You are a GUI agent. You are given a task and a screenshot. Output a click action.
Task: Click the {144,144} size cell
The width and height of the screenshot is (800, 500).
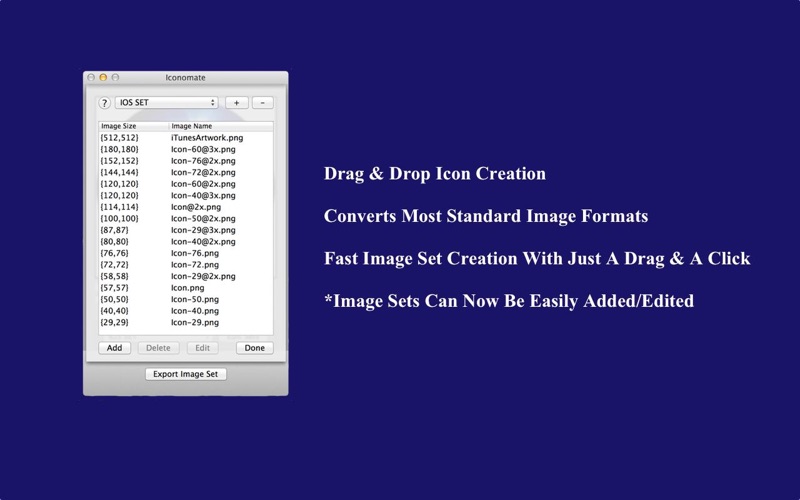119,172
